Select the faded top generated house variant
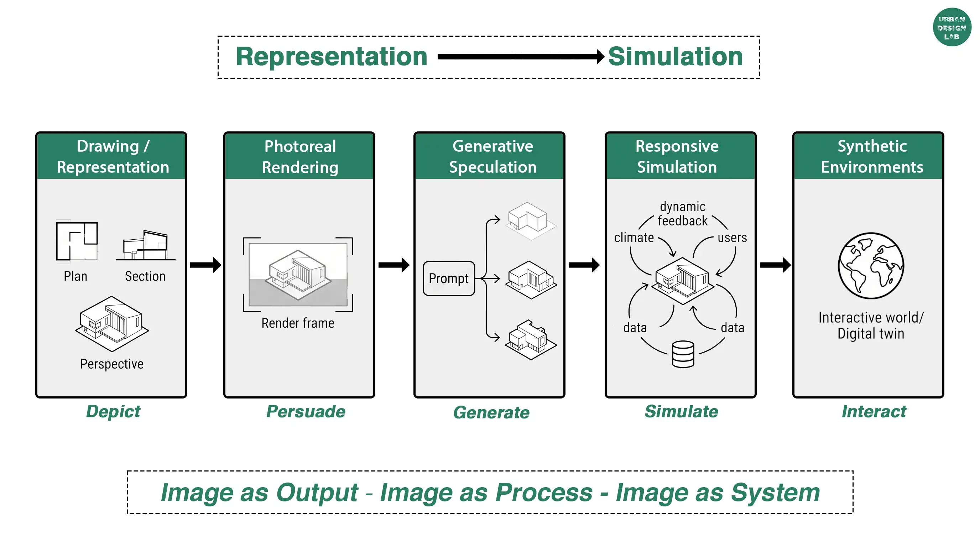Viewport: 980px width, 547px height. click(x=531, y=221)
